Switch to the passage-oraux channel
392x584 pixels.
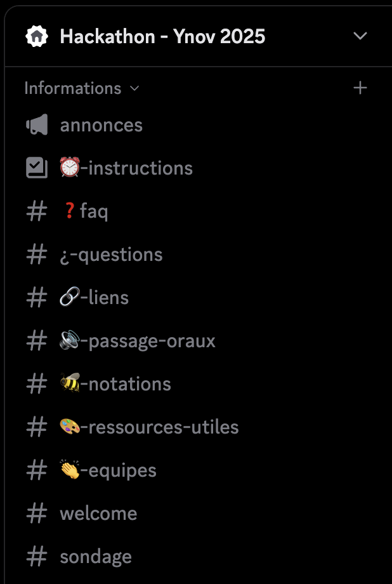pos(138,341)
